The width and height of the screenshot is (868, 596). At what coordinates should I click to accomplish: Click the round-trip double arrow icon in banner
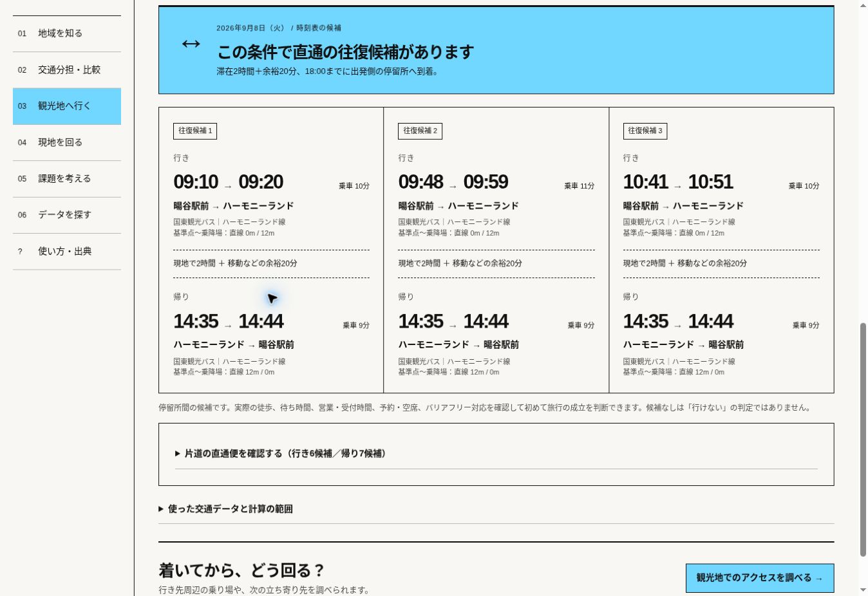point(191,44)
